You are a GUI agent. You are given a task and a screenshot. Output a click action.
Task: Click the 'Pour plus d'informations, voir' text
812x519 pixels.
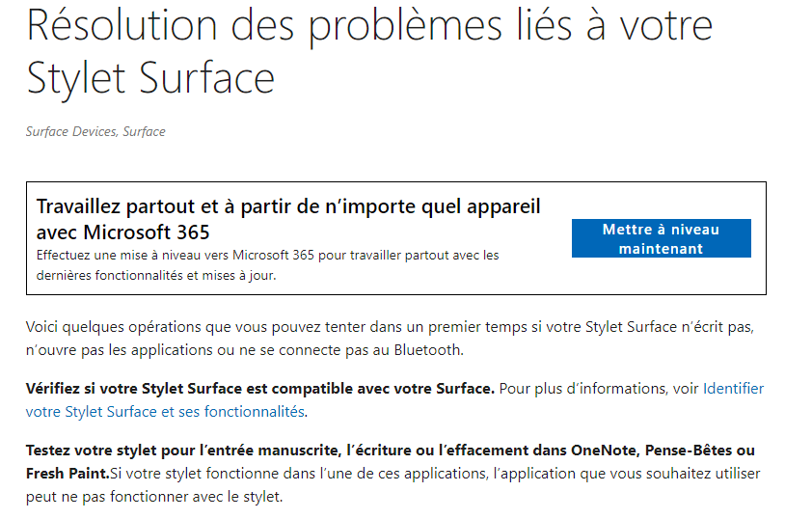(599, 389)
